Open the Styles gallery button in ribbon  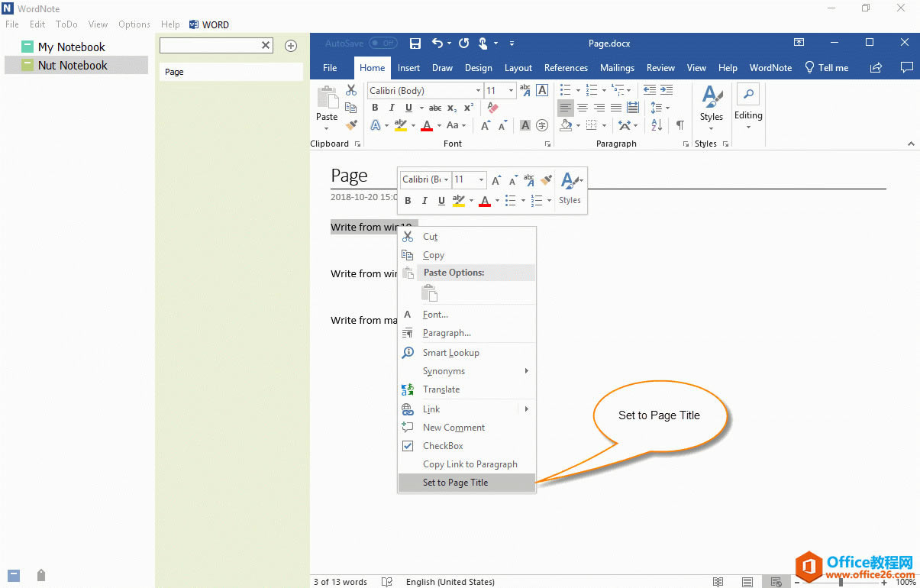(x=711, y=107)
